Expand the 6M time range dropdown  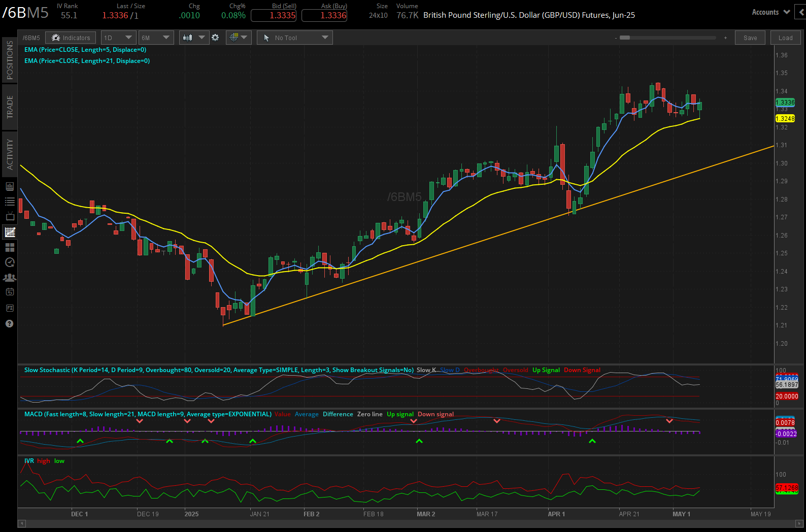tap(156, 38)
